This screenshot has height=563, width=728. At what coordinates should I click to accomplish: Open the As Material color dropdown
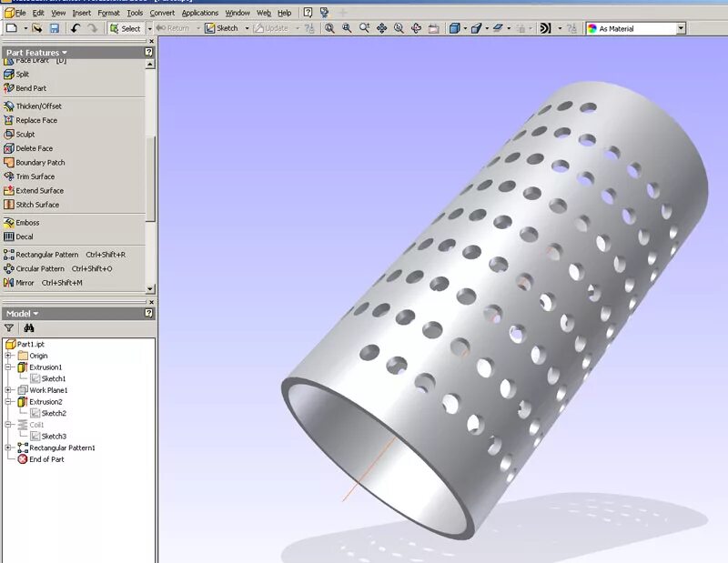click(681, 28)
